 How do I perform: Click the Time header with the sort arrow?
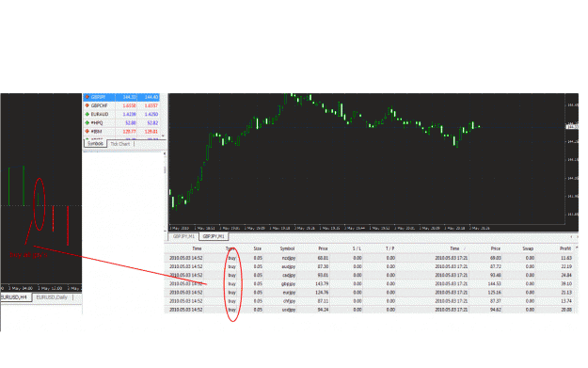pyautogui.click(x=454, y=248)
